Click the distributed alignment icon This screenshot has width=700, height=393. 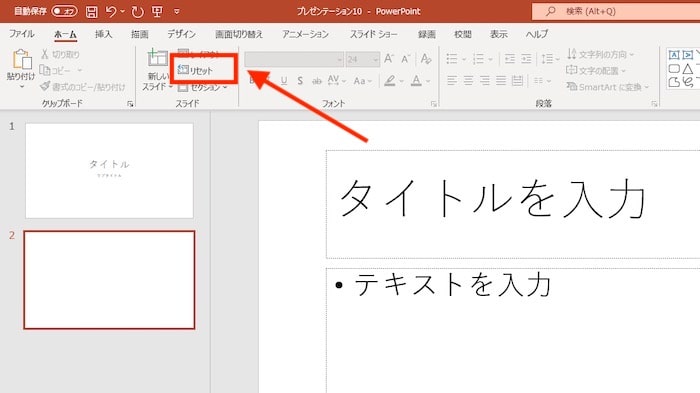(517, 81)
